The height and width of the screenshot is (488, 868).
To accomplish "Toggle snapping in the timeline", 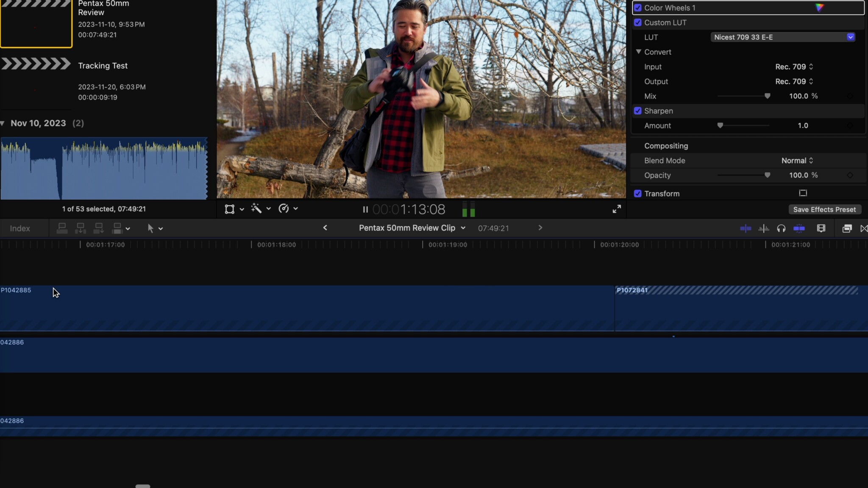I will pos(799,229).
